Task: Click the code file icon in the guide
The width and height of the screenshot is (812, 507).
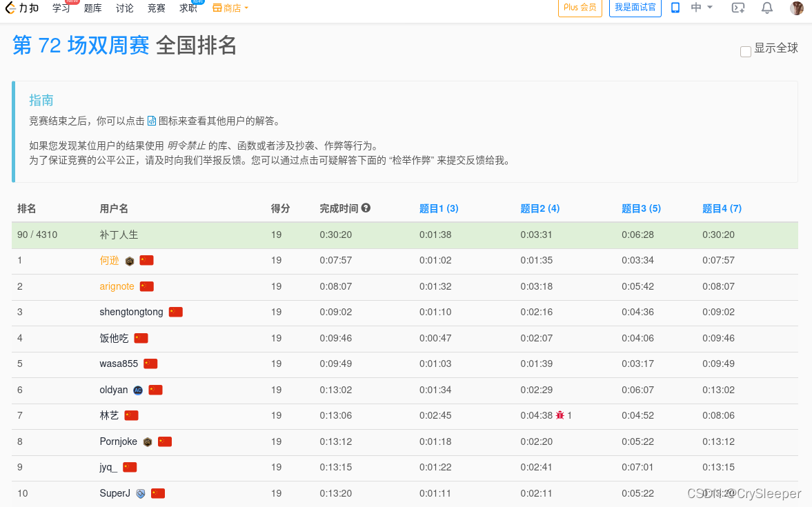Action: 152,121
